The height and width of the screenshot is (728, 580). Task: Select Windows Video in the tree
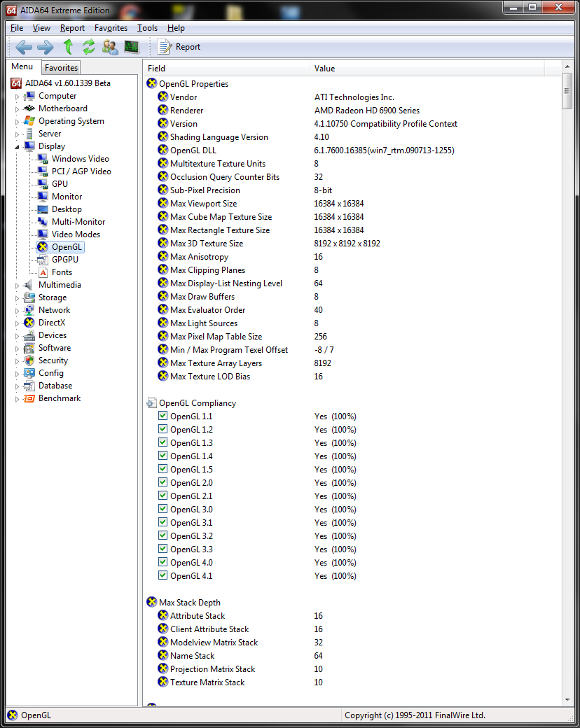coord(81,159)
